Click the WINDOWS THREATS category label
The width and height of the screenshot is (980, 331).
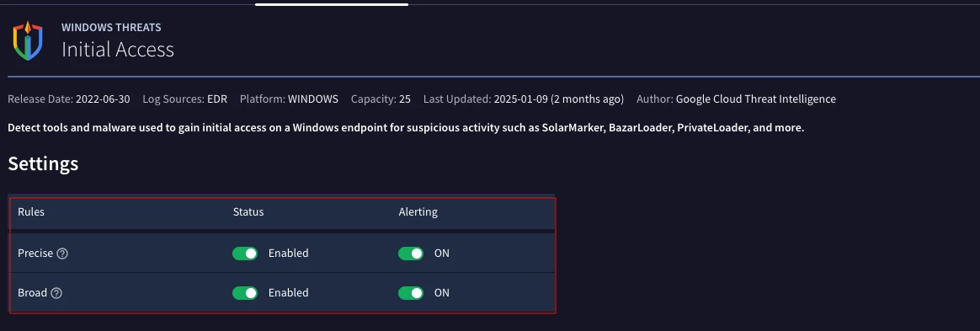coord(111,28)
